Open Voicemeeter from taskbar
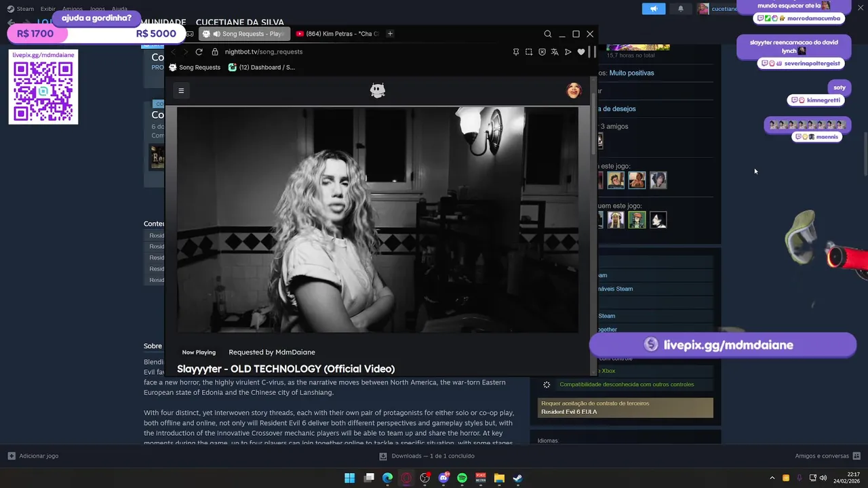The width and height of the screenshot is (868, 488). (x=481, y=478)
